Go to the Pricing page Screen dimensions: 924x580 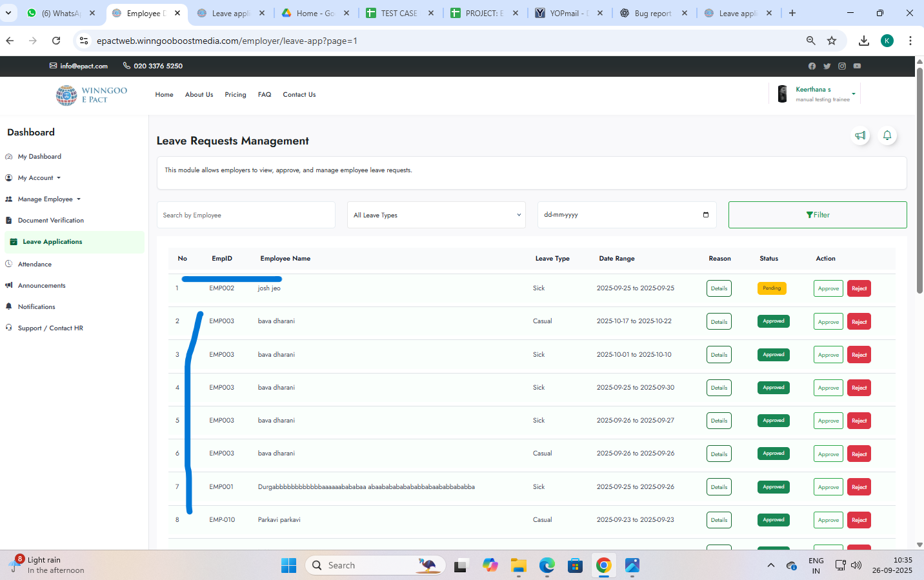click(236, 95)
